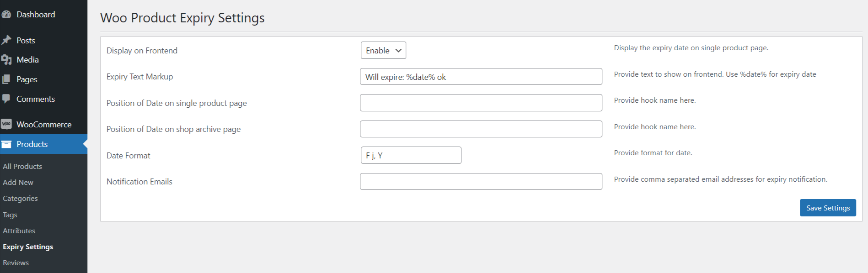Click the single product page hook field
Screen dimensions: 868x273
[481, 103]
